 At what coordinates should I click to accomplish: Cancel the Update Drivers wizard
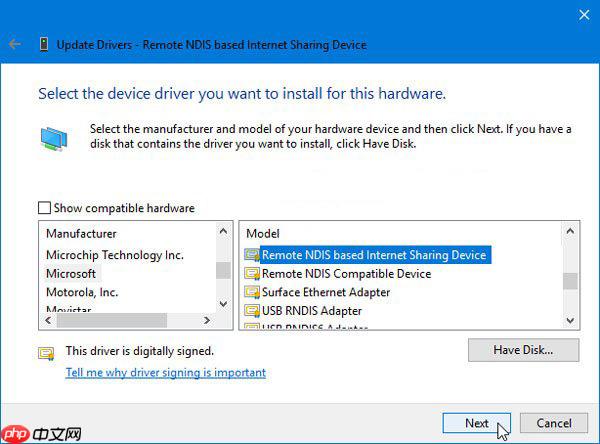click(554, 423)
